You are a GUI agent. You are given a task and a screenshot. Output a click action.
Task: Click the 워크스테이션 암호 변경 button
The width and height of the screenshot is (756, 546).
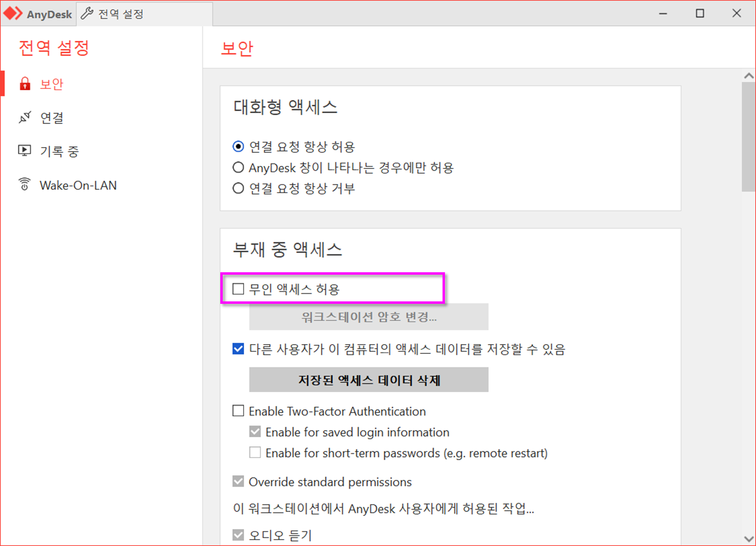coord(369,317)
